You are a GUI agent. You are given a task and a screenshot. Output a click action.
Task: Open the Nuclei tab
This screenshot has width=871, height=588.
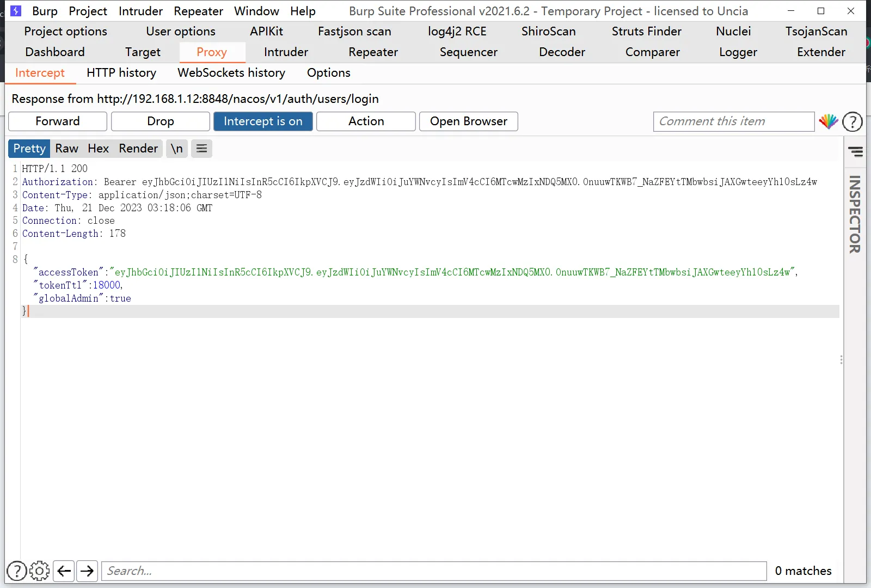733,32
